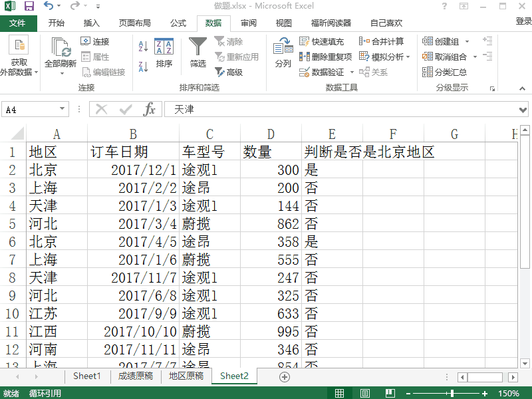Click the Undo arrow icon
Image resolution: width=532 pixels, height=399 pixels.
point(49,5)
